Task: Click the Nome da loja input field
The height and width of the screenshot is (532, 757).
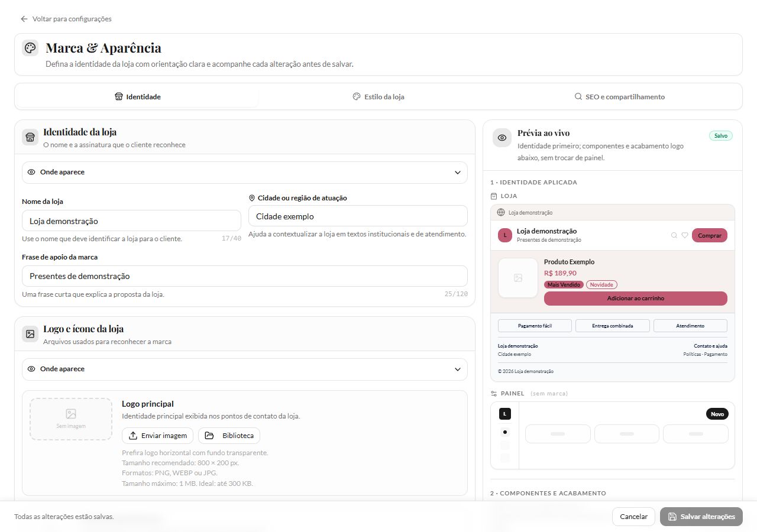Action: (x=131, y=221)
